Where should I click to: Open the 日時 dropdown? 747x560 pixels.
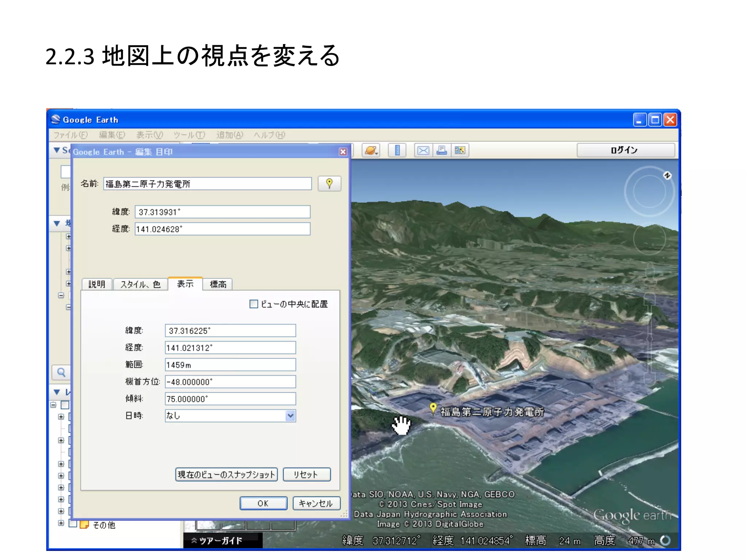coord(290,416)
